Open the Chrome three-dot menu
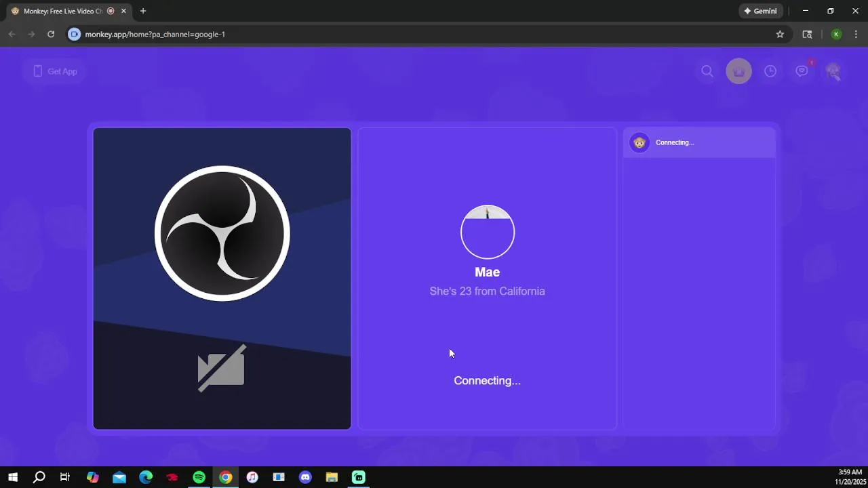Image resolution: width=868 pixels, height=488 pixels. pyautogui.click(x=856, y=34)
